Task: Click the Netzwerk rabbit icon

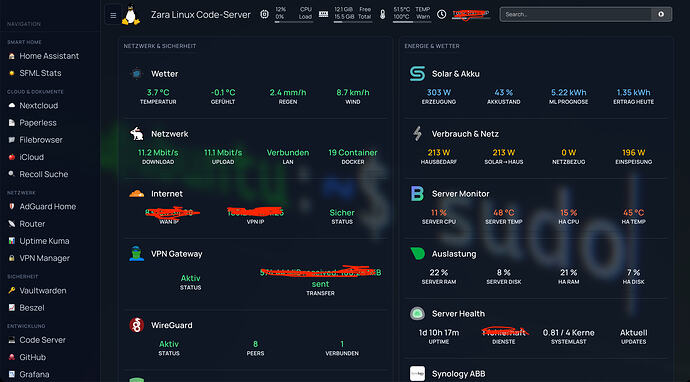Action: pyautogui.click(x=137, y=134)
